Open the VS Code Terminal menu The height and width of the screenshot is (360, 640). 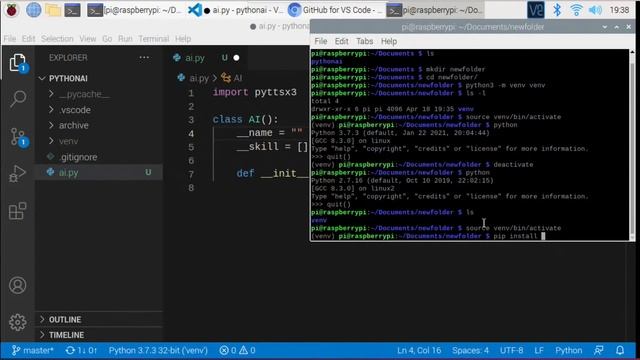(x=153, y=38)
